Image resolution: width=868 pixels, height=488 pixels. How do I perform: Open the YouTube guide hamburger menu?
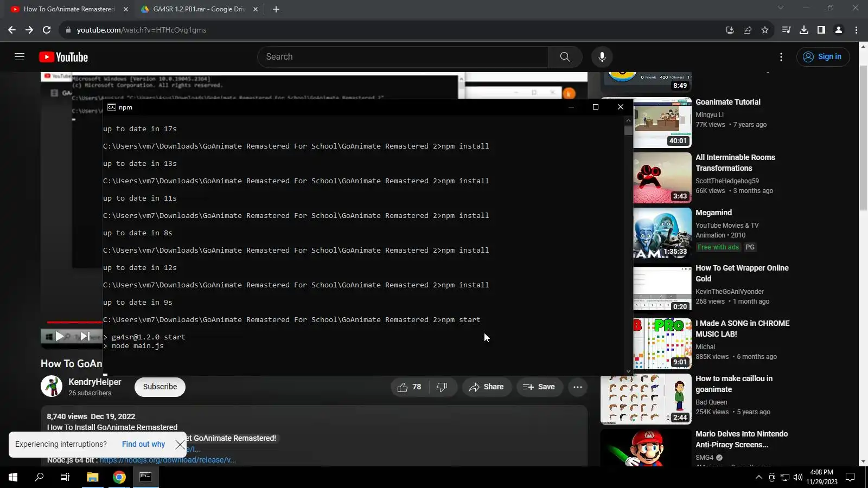click(x=20, y=57)
